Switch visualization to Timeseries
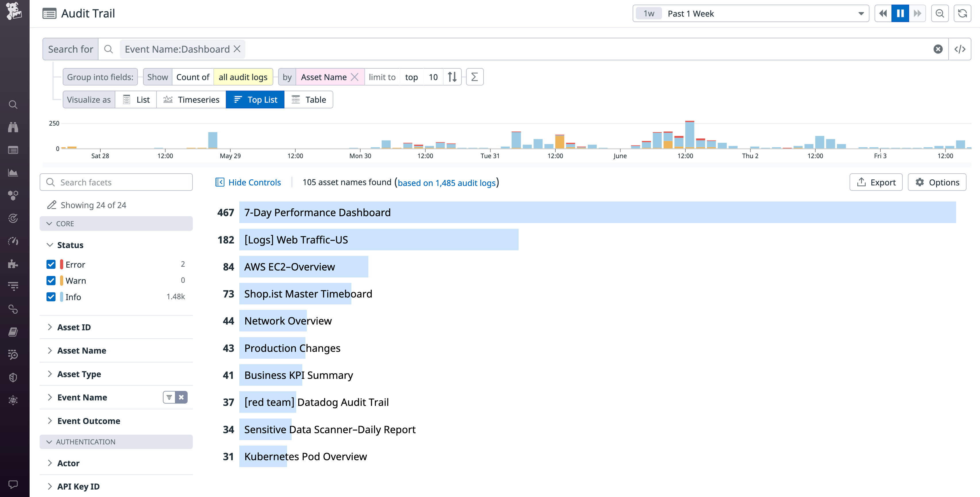 [x=191, y=99]
